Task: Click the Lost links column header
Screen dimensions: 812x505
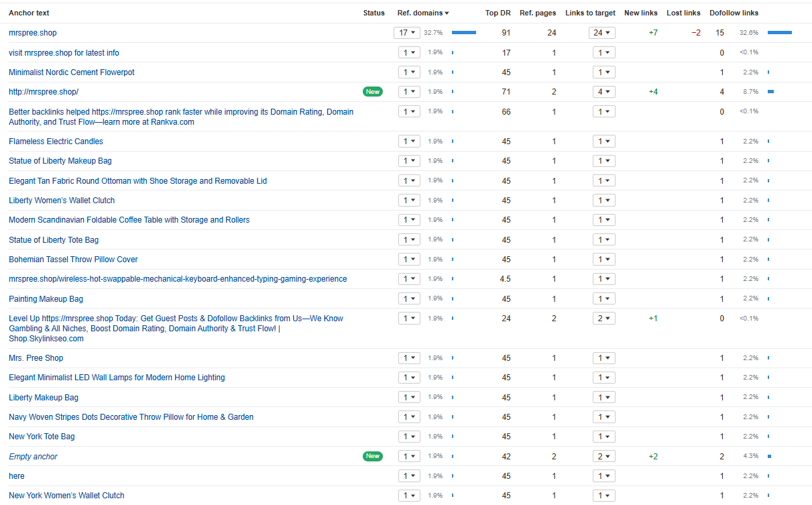Action: click(683, 13)
